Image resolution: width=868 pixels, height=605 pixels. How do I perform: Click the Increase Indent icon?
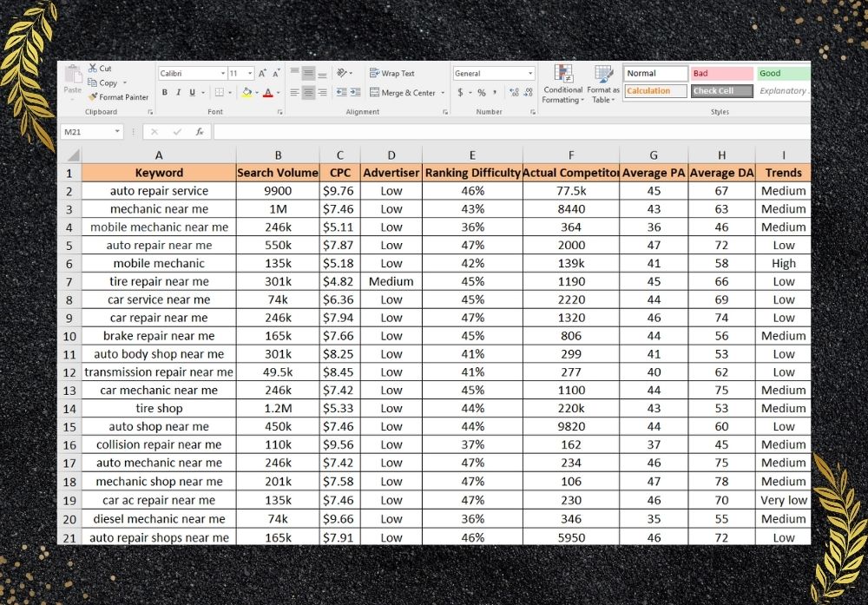click(355, 93)
